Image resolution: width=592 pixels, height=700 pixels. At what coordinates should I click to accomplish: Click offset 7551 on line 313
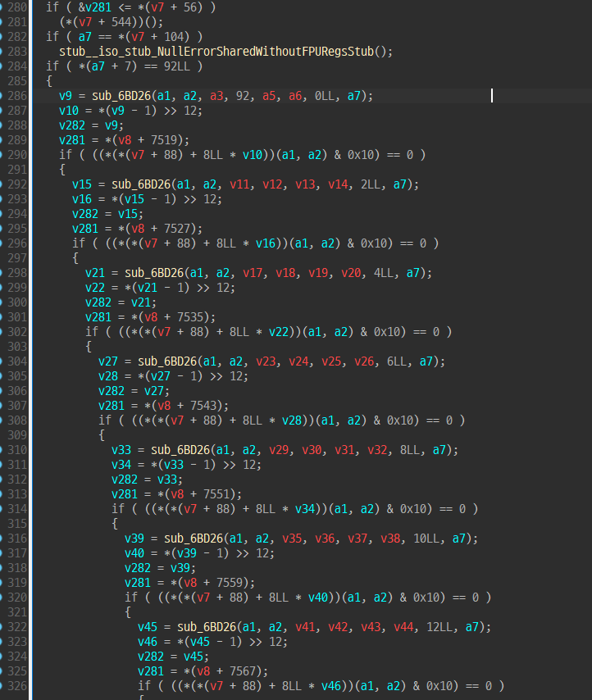pos(216,493)
